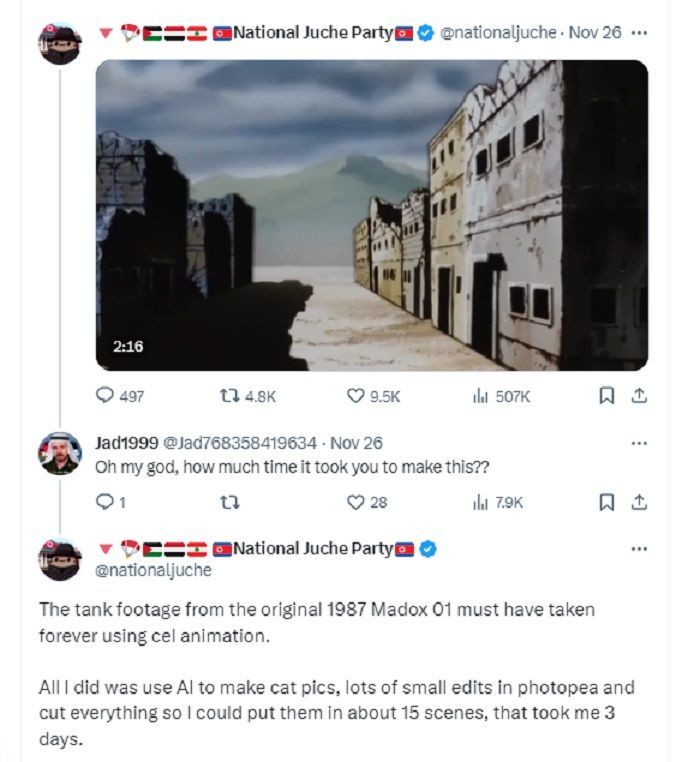View 7.9K views analytics on Jad1999's reply

[x=498, y=502]
